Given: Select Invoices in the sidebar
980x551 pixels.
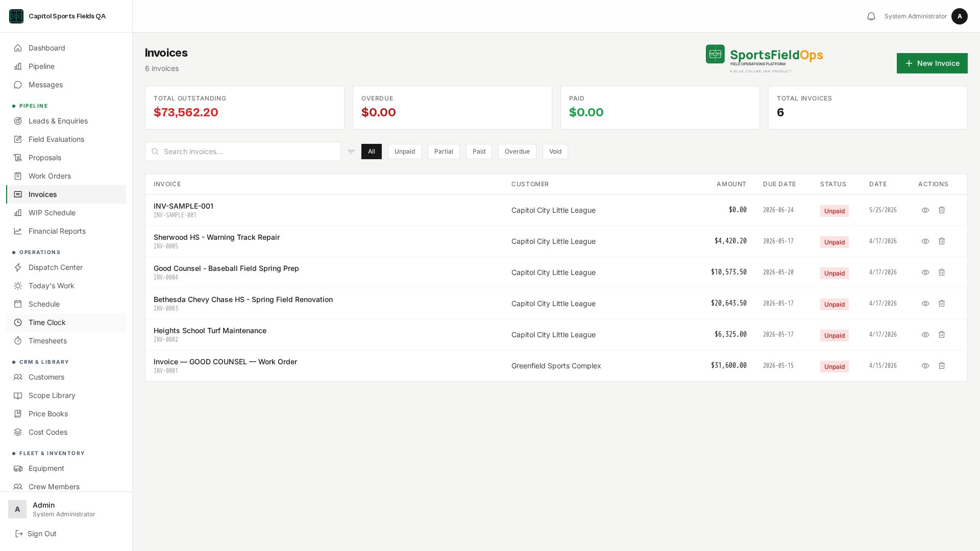Looking at the screenshot, I should pos(66,194).
